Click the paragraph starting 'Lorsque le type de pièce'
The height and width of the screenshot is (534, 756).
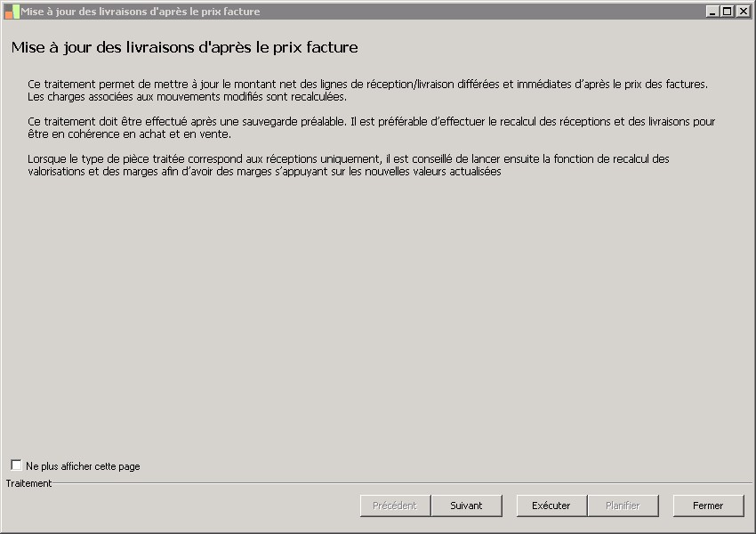point(349,159)
